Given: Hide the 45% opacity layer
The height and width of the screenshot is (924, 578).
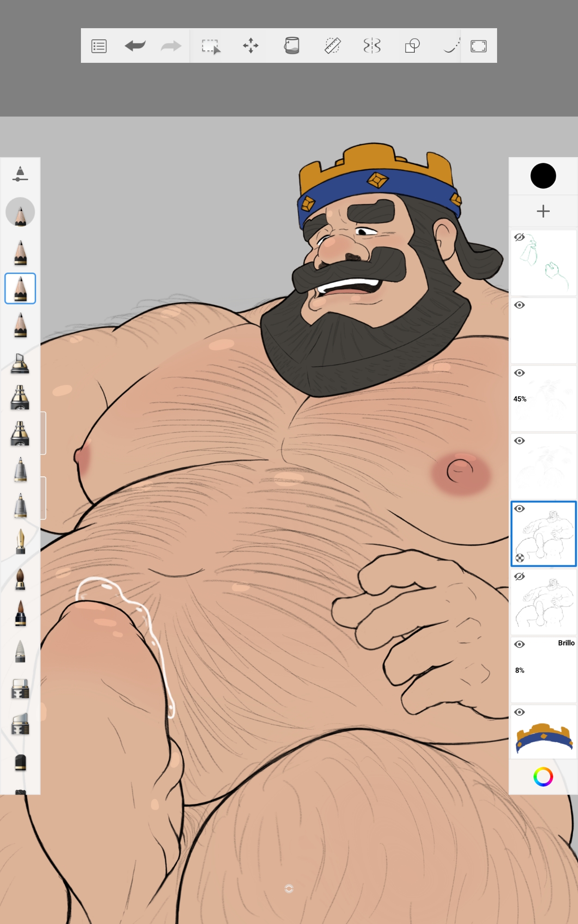Looking at the screenshot, I should point(519,373).
